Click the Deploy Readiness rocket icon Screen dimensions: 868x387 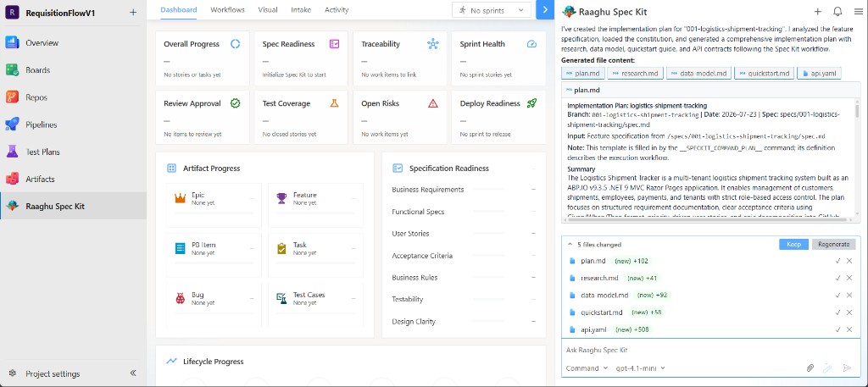tap(532, 103)
